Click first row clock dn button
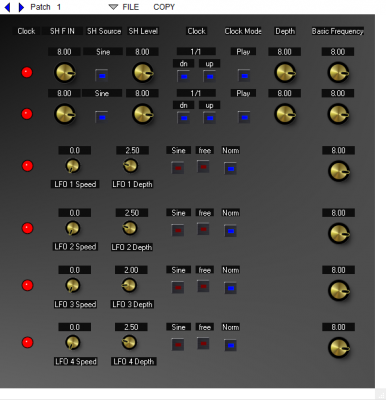Screen dimensions: 386x400 point(184,76)
